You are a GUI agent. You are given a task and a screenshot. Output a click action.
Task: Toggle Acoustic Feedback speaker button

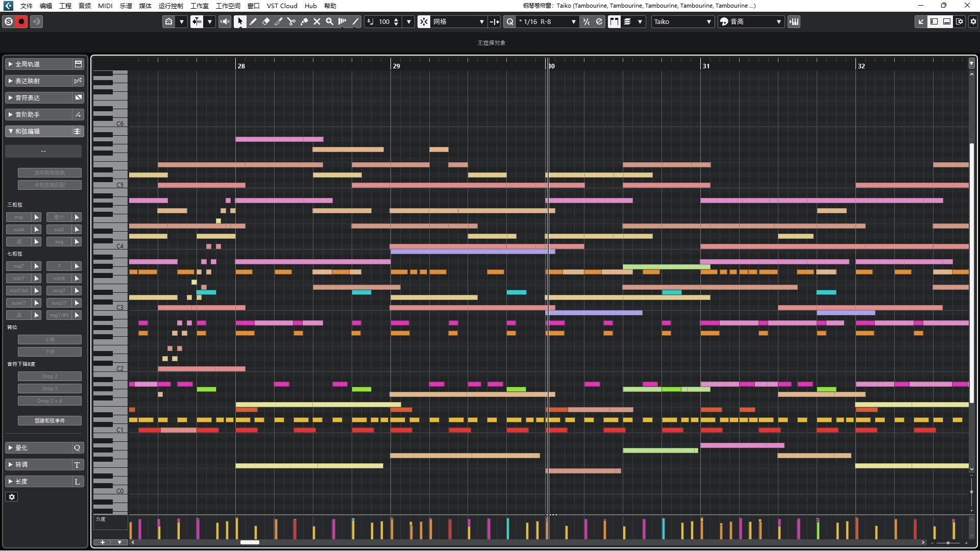[225, 21]
